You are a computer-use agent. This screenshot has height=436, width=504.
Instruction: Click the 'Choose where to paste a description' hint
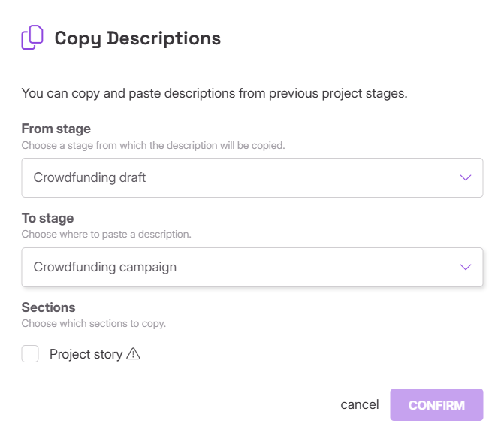[x=107, y=234]
